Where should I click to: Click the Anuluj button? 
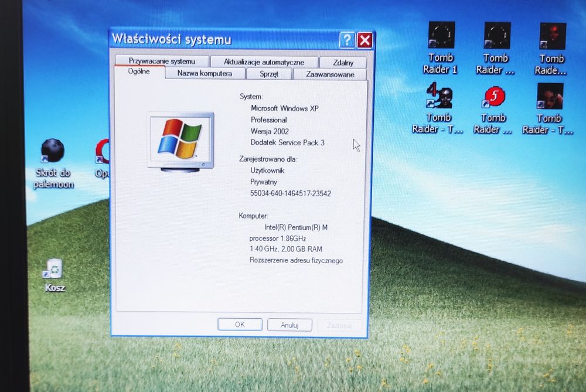[289, 325]
